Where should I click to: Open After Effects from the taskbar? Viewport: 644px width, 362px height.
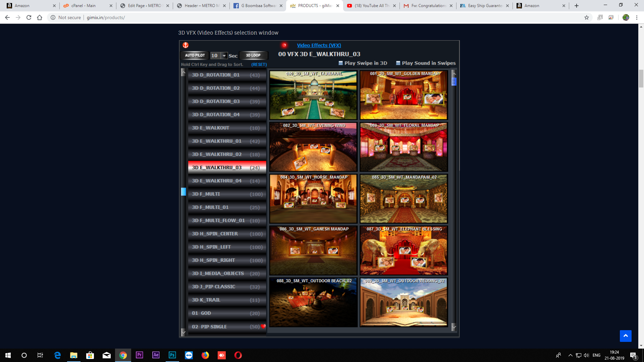tap(156, 355)
